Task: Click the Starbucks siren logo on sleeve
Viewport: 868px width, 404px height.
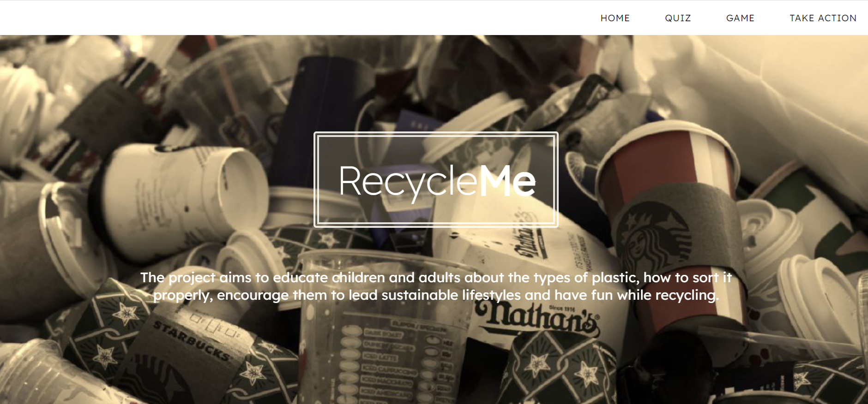Action: tap(656, 240)
